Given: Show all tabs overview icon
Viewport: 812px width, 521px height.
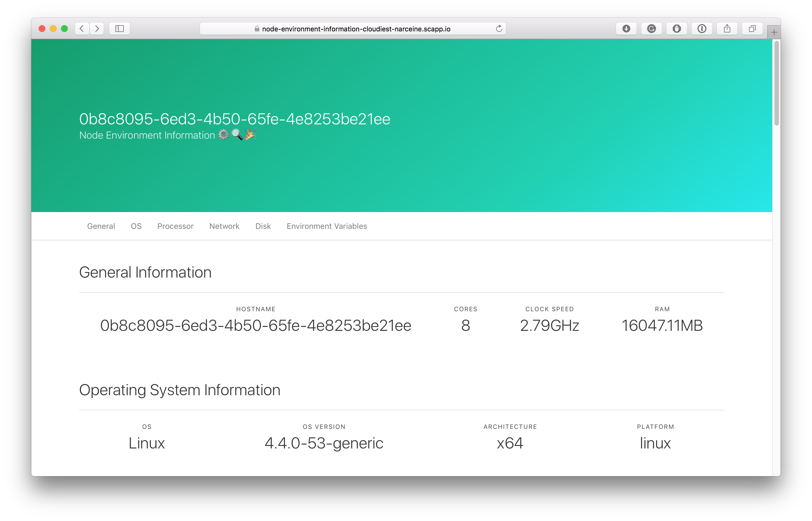Looking at the screenshot, I should [x=752, y=29].
